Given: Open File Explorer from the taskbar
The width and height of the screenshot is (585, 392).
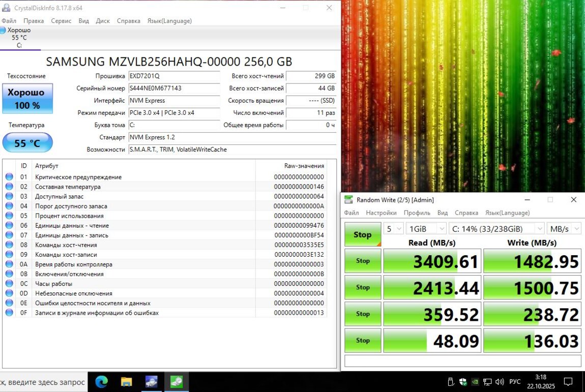Looking at the screenshot, I should click(x=126, y=381).
